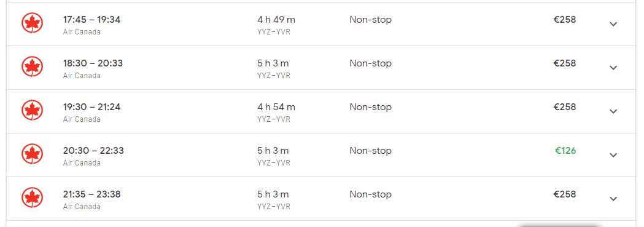Viewport: 644px width, 227px height.
Task: Click Air Canada logo for 17:45 flight
Action: point(32,23)
